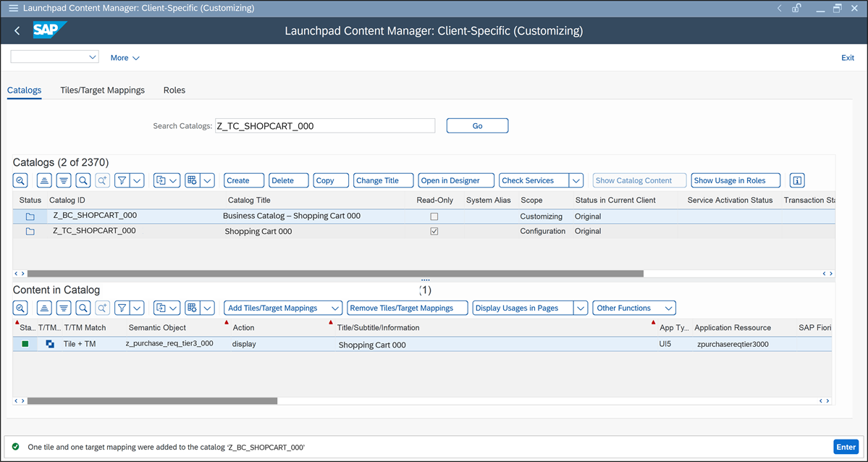Open Export dropdown arrow in Catalogs toolbar
Image resolution: width=868 pixels, height=462 pixels.
pos(174,180)
